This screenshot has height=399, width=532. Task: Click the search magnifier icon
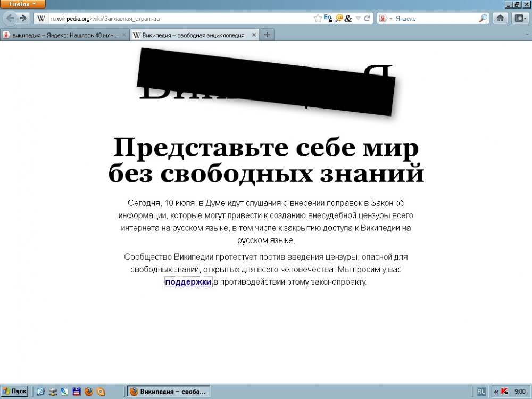click(x=483, y=18)
